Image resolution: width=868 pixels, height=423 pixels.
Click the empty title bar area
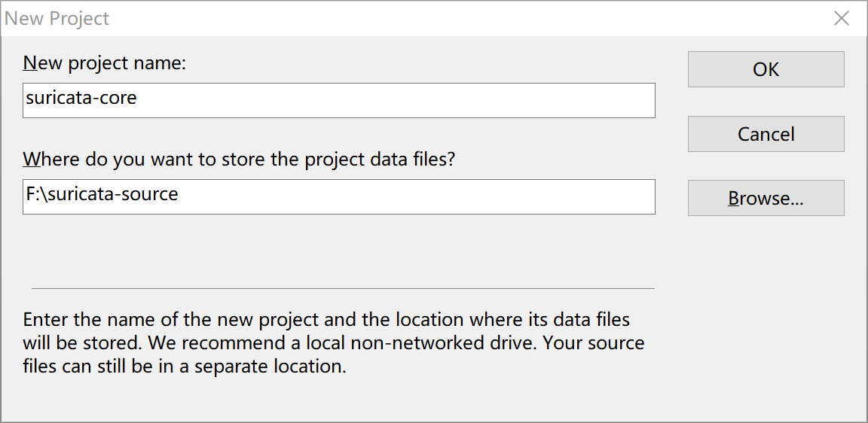pyautogui.click(x=452, y=19)
